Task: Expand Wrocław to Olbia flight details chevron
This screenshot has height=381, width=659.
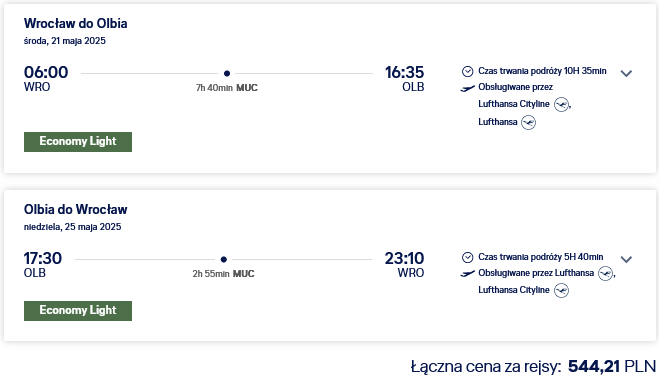Action: coord(626,74)
